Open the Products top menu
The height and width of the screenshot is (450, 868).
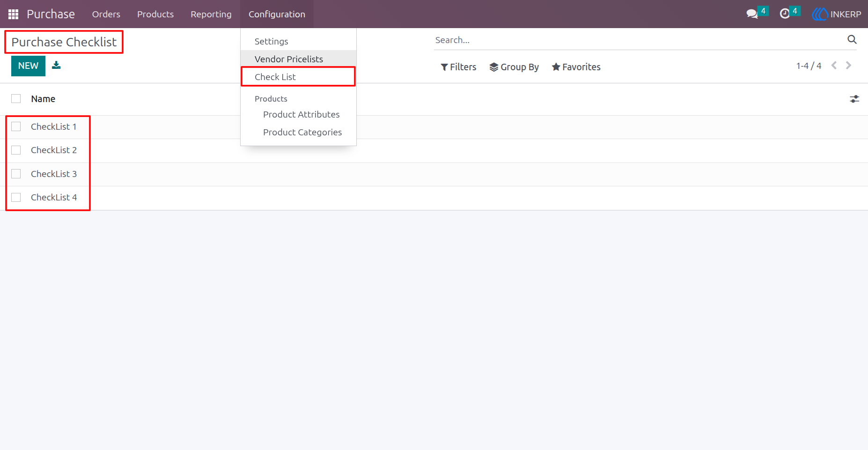(x=155, y=14)
